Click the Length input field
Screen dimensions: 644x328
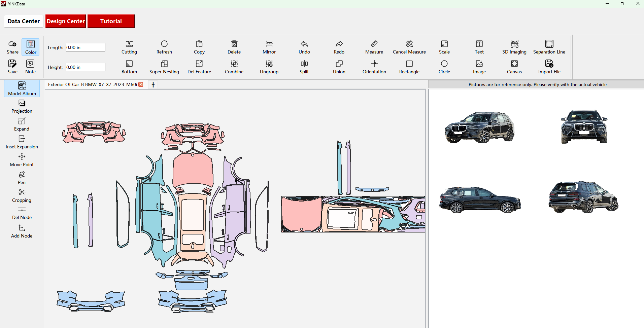(x=85, y=47)
